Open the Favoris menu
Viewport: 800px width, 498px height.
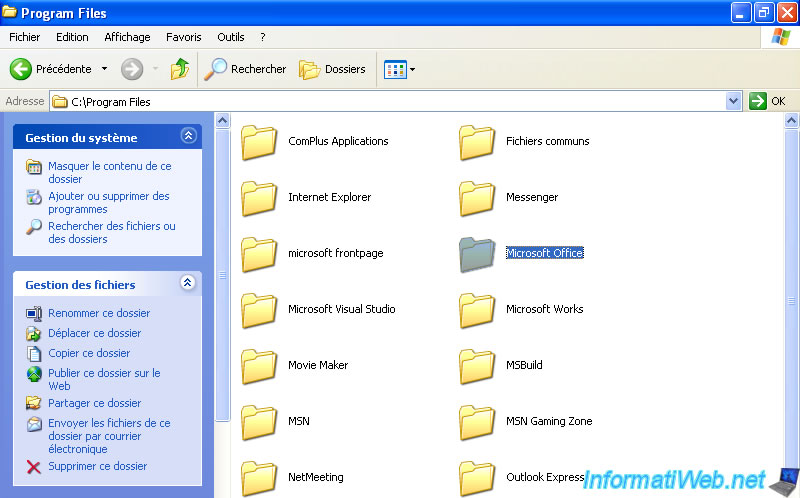[184, 37]
